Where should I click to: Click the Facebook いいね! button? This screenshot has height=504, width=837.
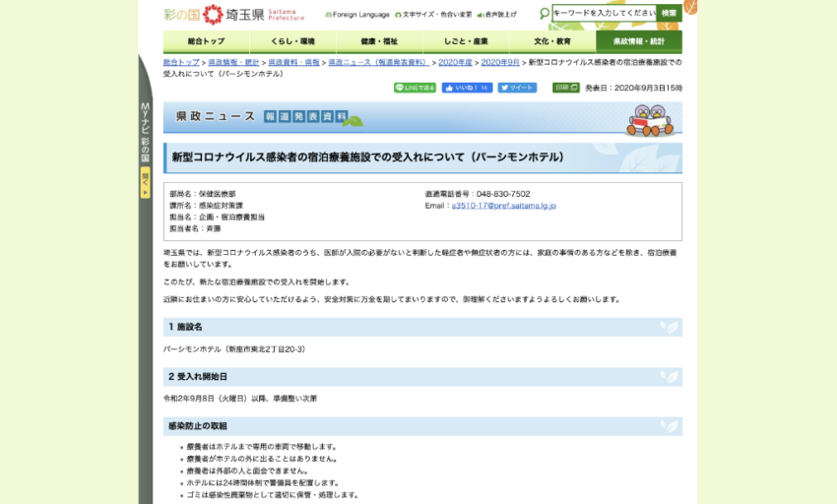pos(467,88)
